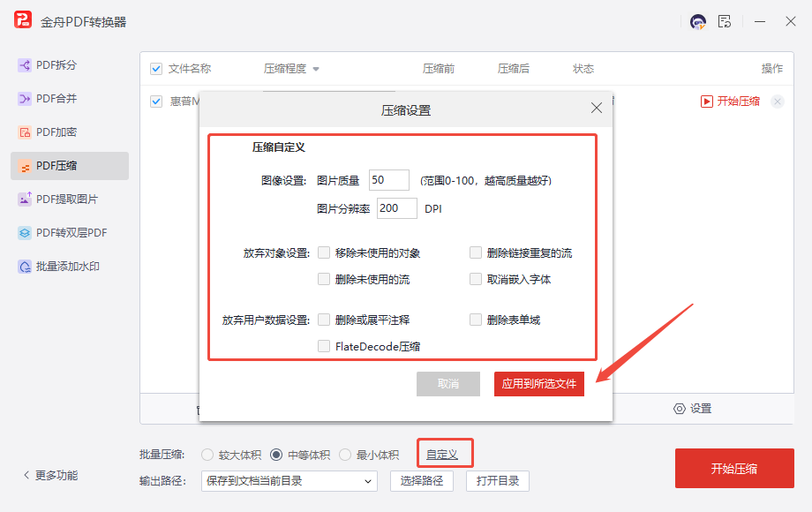The width and height of the screenshot is (812, 512).
Task: Open the PDF转双层PDF function
Action: 70,233
